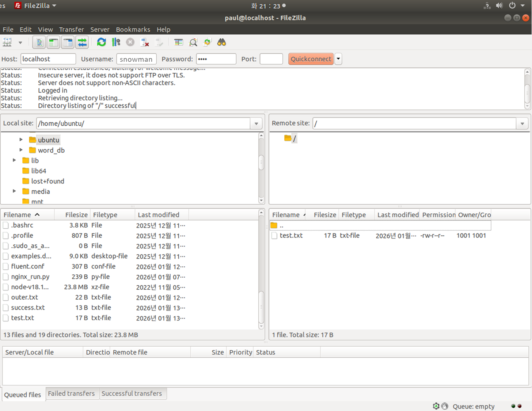Open the directory listing filters dialog
The image size is (532, 411).
click(179, 42)
